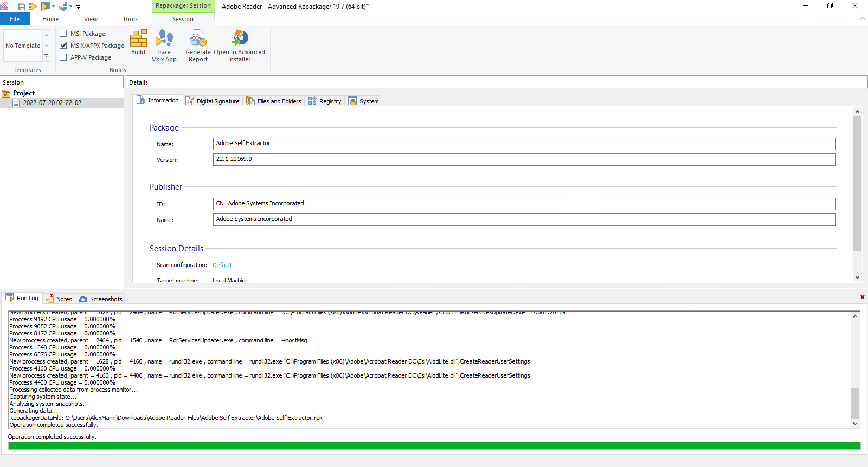Click the Templates gallery down arrow

[x=47, y=46]
